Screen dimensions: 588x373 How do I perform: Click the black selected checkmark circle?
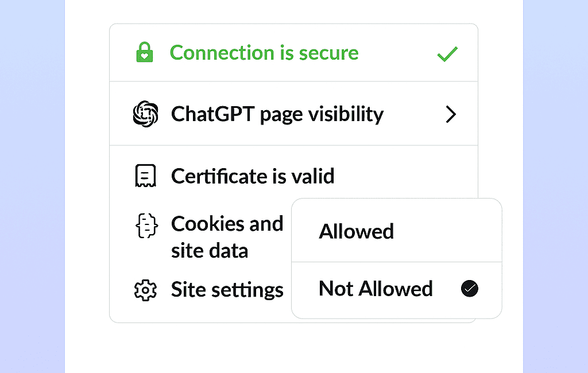(x=470, y=289)
